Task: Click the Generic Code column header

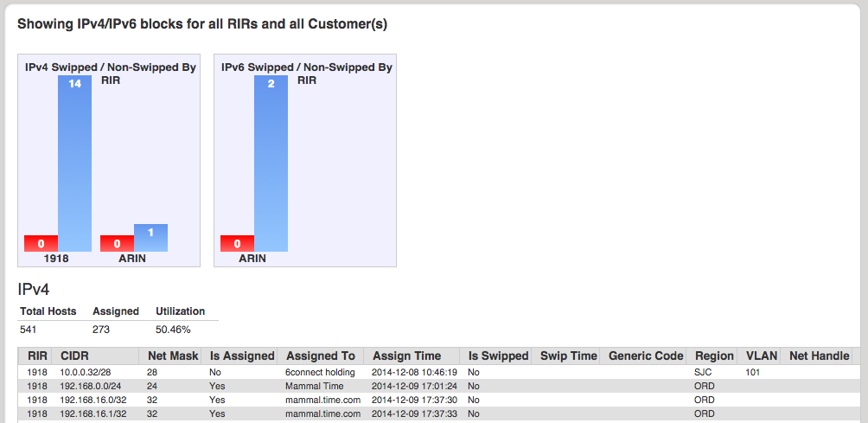Action: 646,356
